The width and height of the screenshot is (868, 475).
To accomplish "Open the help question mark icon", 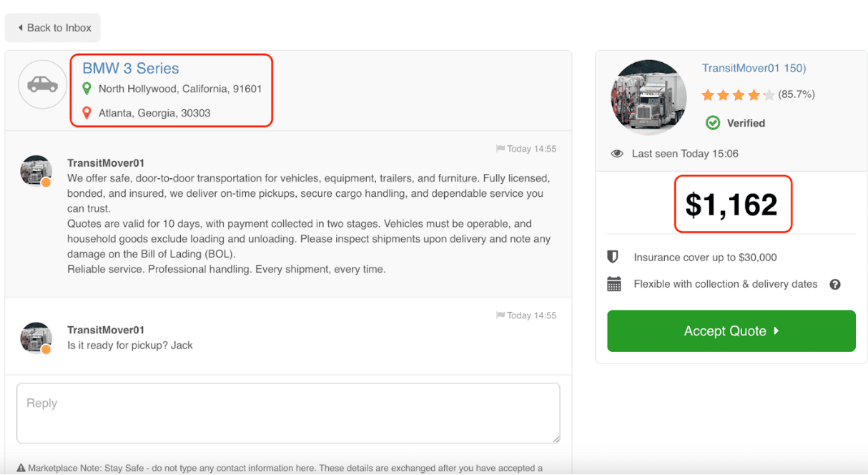I will [x=834, y=284].
